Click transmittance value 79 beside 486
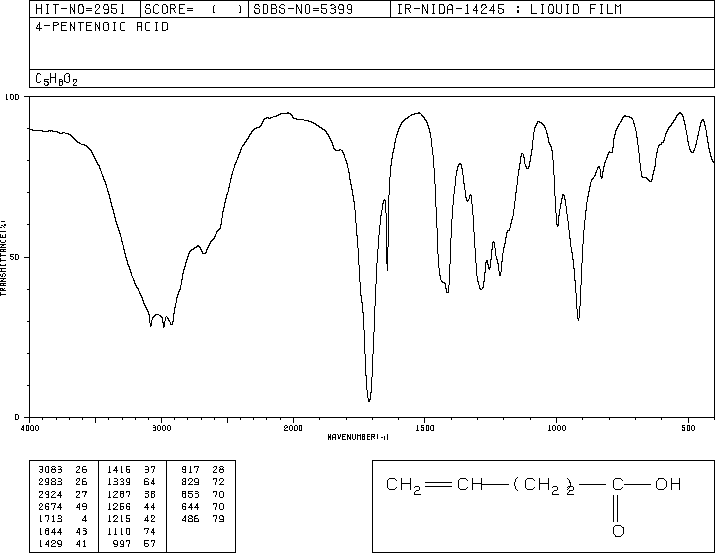The image size is (715, 553). (x=218, y=519)
